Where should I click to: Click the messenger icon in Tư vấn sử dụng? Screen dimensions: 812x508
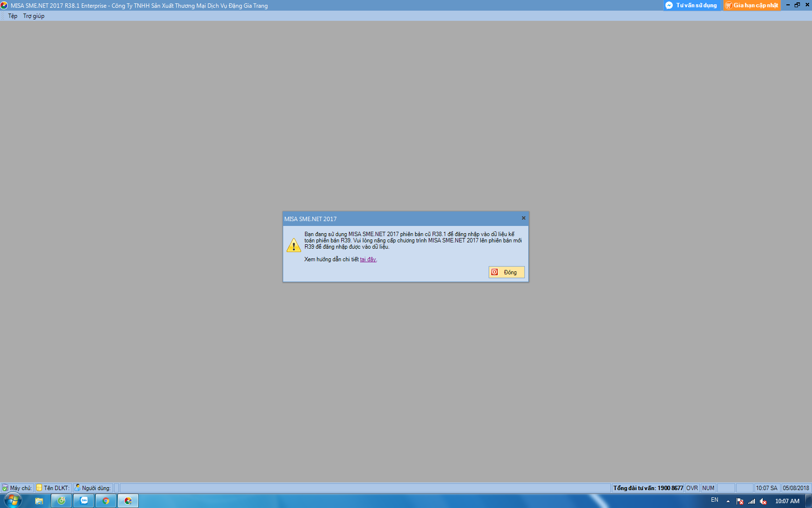[x=669, y=5]
